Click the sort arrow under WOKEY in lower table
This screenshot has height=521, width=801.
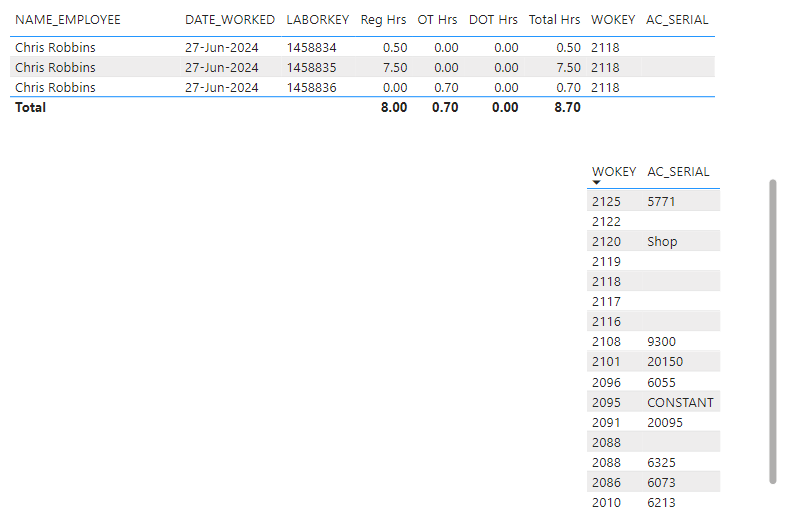click(596, 182)
